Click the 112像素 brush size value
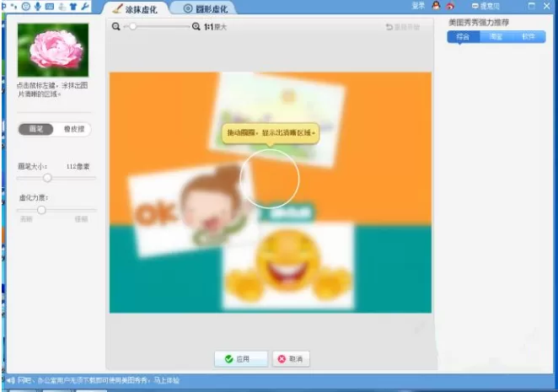 coord(78,166)
